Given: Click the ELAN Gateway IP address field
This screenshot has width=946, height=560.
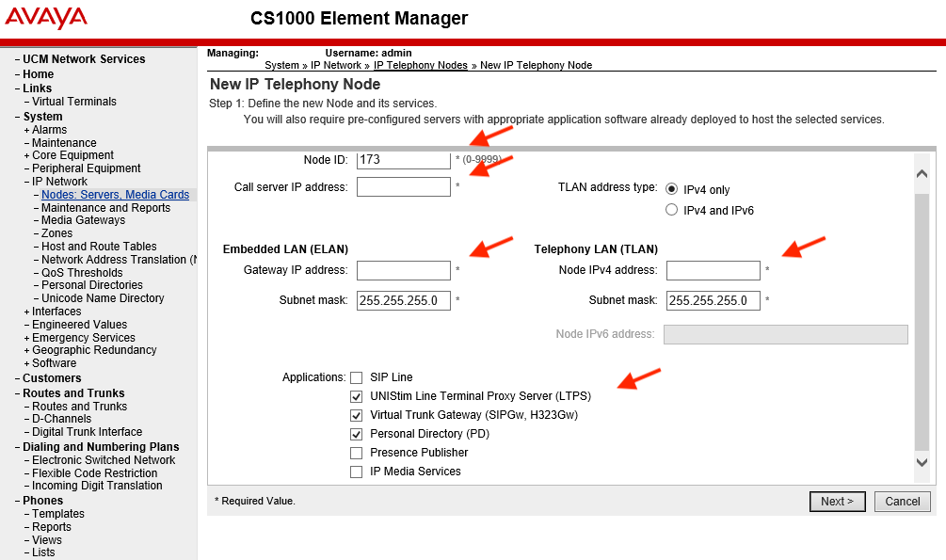Looking at the screenshot, I should (x=404, y=270).
